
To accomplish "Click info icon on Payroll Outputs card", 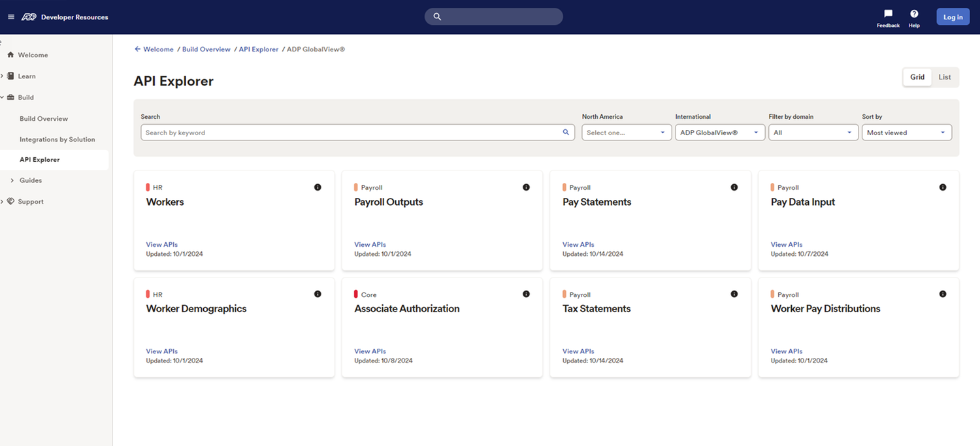I will pyautogui.click(x=526, y=187).
